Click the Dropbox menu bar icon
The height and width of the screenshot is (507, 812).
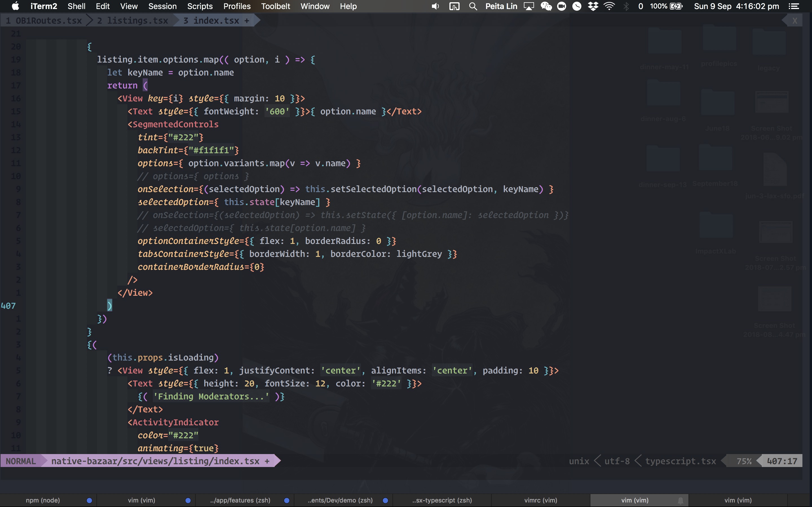click(x=593, y=6)
